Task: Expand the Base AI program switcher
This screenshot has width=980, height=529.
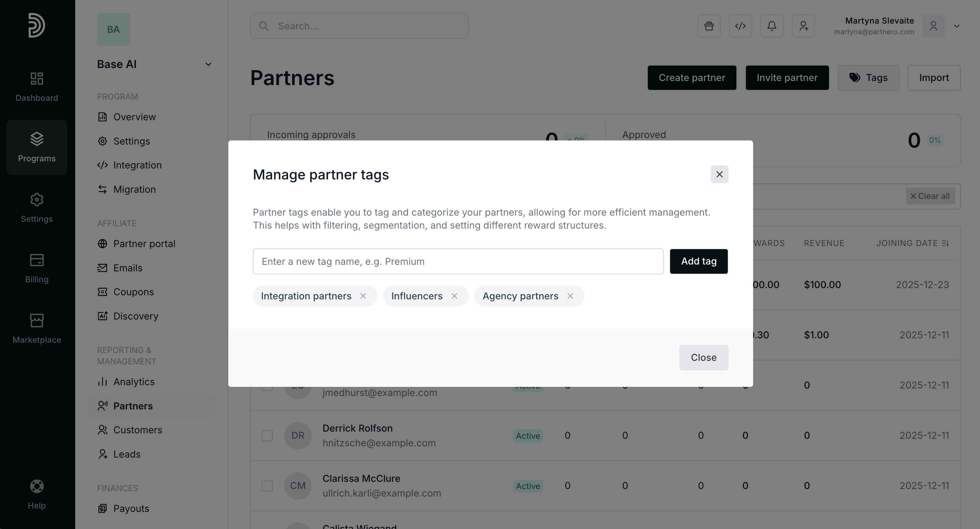Action: tap(154, 64)
